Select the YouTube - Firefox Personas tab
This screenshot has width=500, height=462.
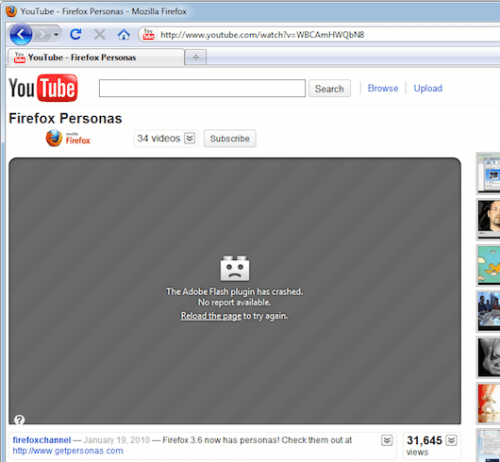click(96, 57)
